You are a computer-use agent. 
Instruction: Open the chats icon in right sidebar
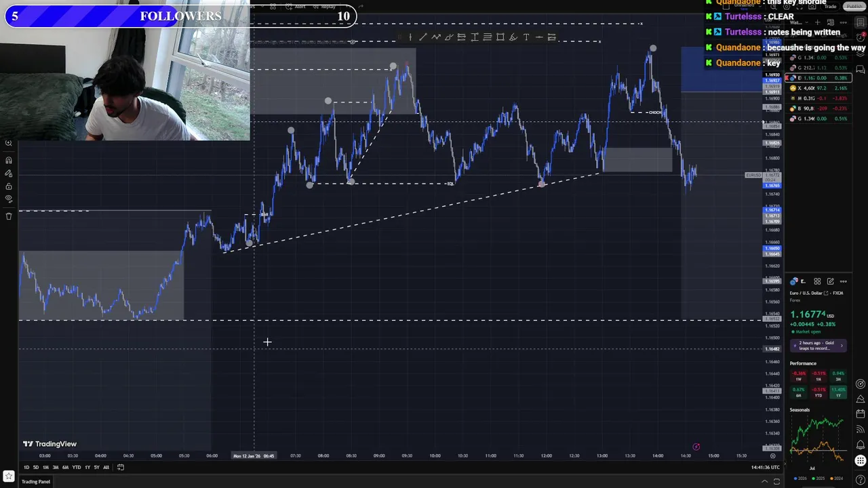tap(861, 69)
